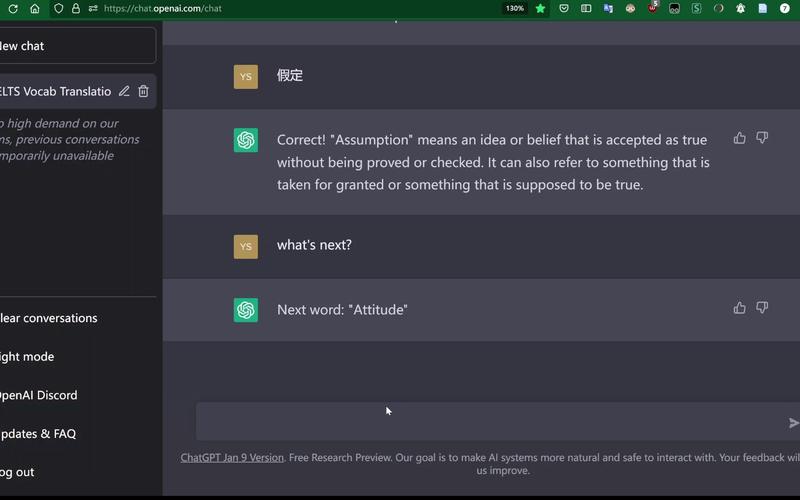Thumbs down the Next word Attitude reply
This screenshot has height=500, width=800.
click(x=762, y=307)
